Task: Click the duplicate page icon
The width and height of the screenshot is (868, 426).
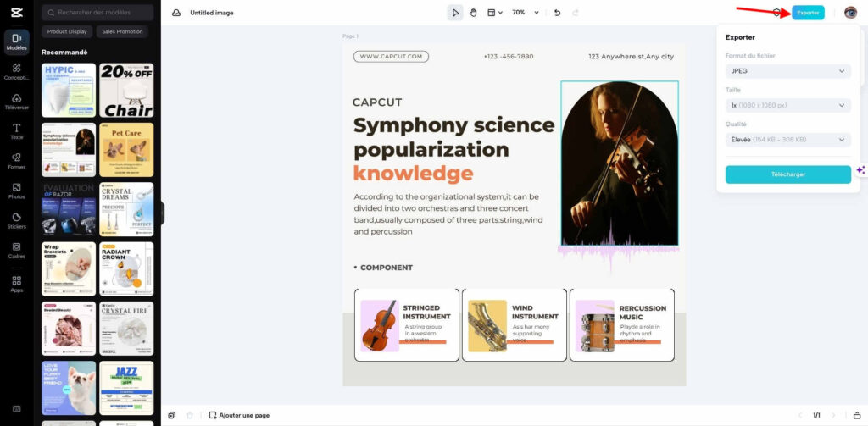Action: point(171,415)
